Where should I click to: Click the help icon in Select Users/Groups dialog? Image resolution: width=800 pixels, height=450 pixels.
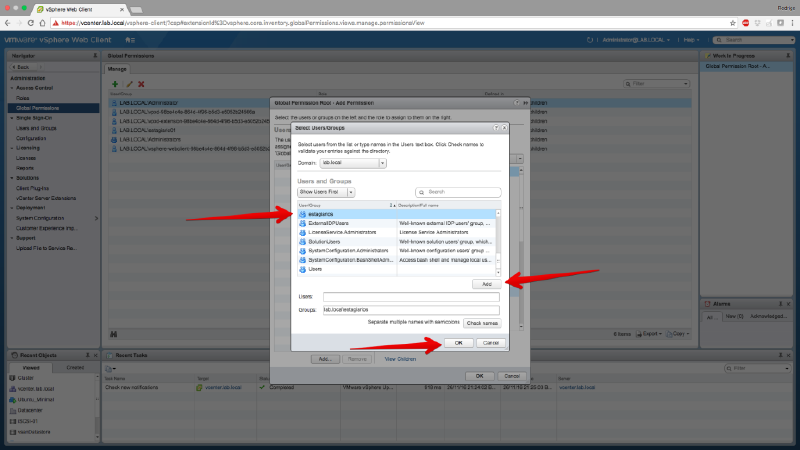click(494, 128)
